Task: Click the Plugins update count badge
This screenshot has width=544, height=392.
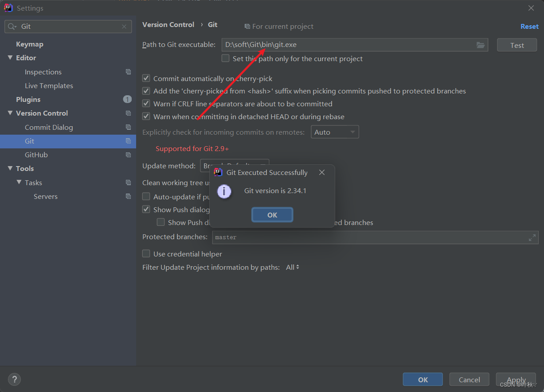Action: (x=127, y=99)
